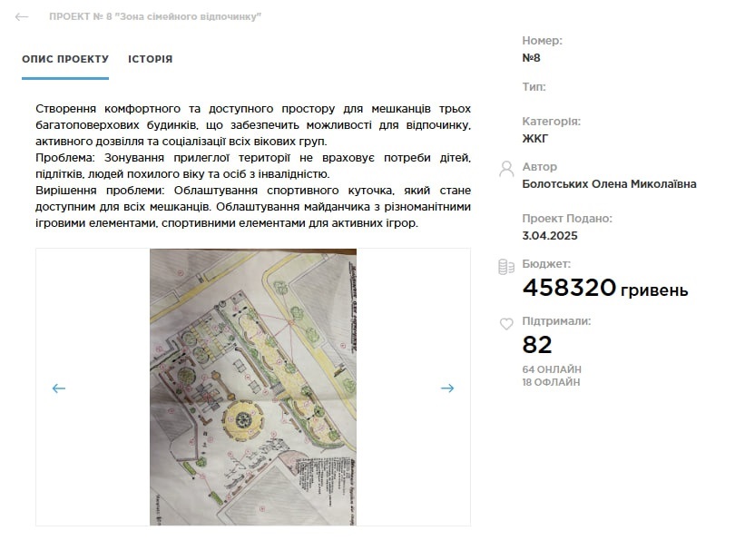Screen dimensions: 735x560
Task: Click the submission date 3.04.2025
Action: [x=550, y=235]
